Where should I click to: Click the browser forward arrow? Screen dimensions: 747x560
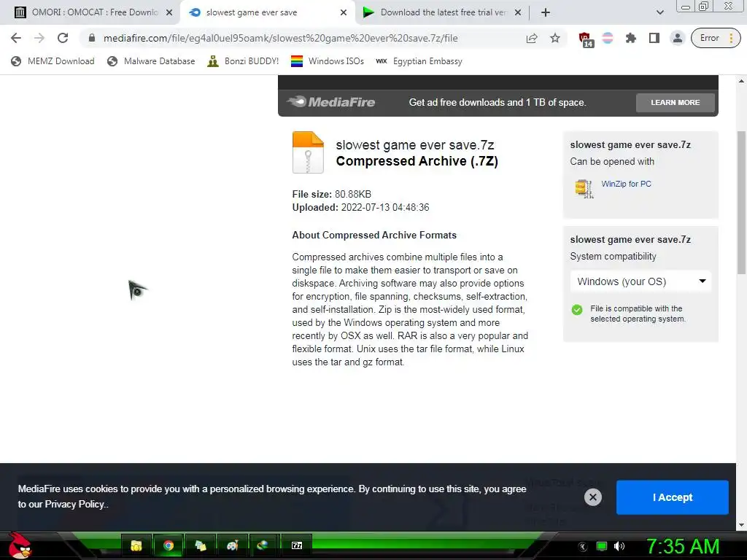coord(39,38)
